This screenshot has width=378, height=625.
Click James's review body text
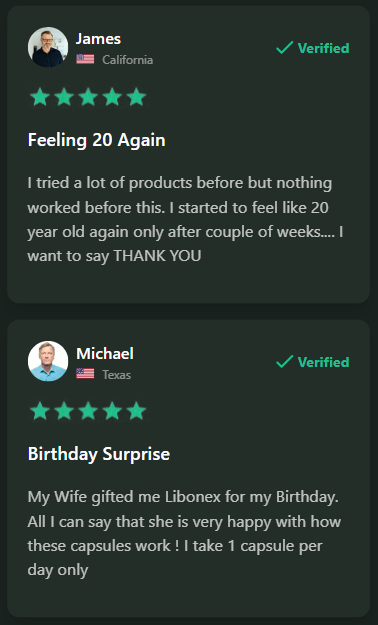185,220
